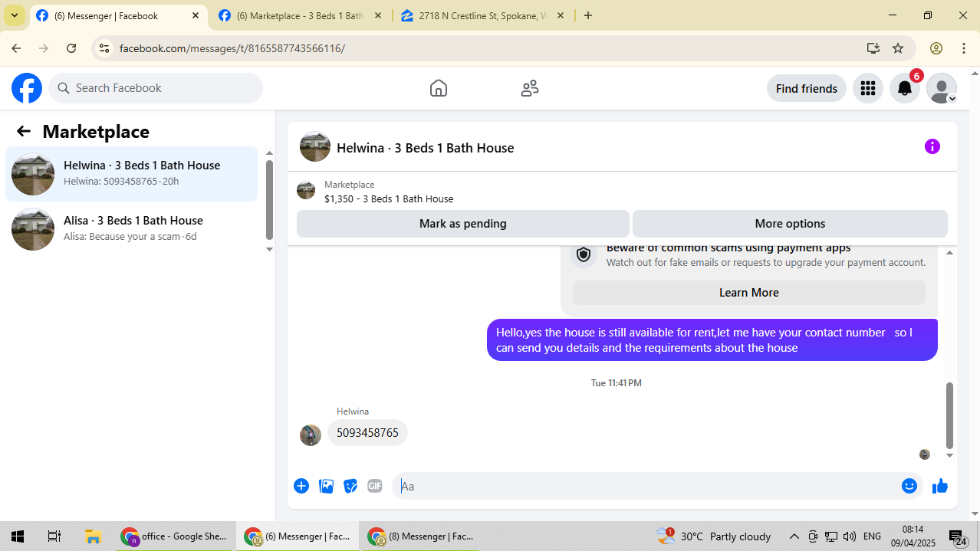Click the Facebook logo

tap(27, 88)
